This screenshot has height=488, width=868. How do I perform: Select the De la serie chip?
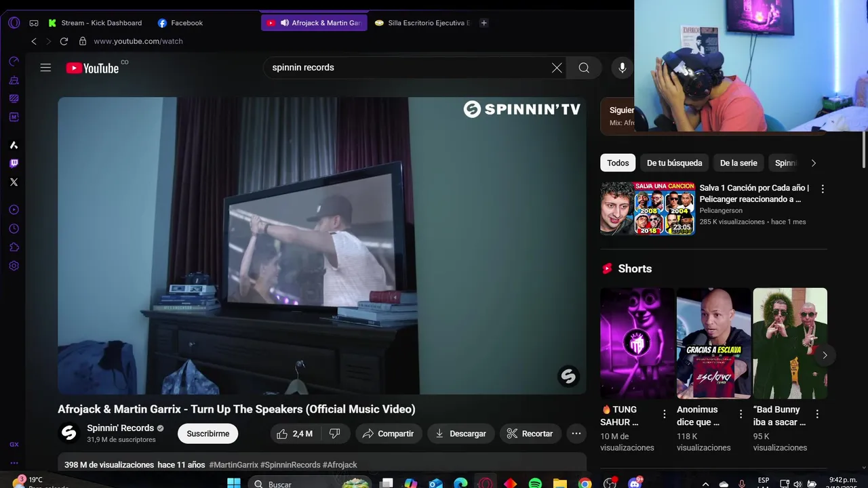[738, 163]
